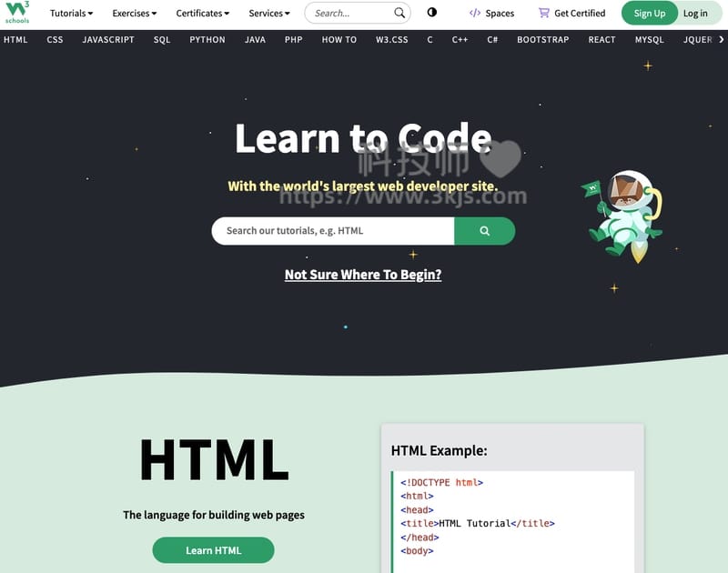Image resolution: width=728 pixels, height=573 pixels.
Task: Open JAVA topic
Action: coord(255,40)
